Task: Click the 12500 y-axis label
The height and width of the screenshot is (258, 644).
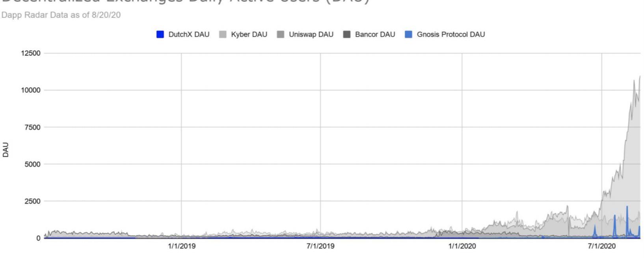Action: point(30,53)
